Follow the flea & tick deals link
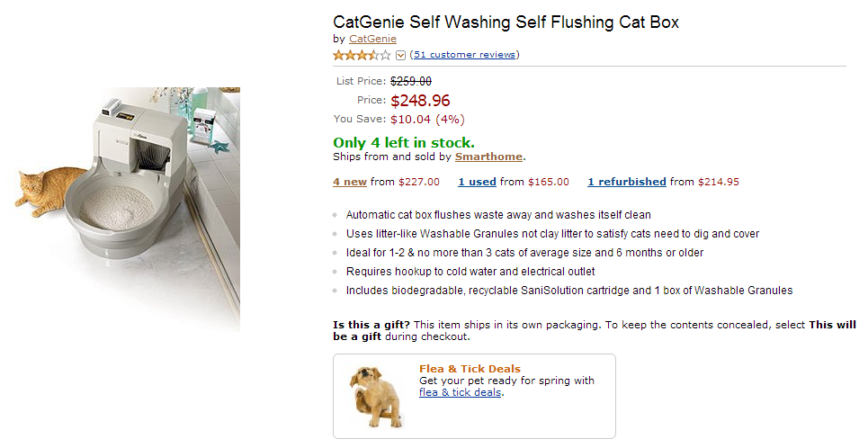Screen dimensions: 868x448 (460, 392)
